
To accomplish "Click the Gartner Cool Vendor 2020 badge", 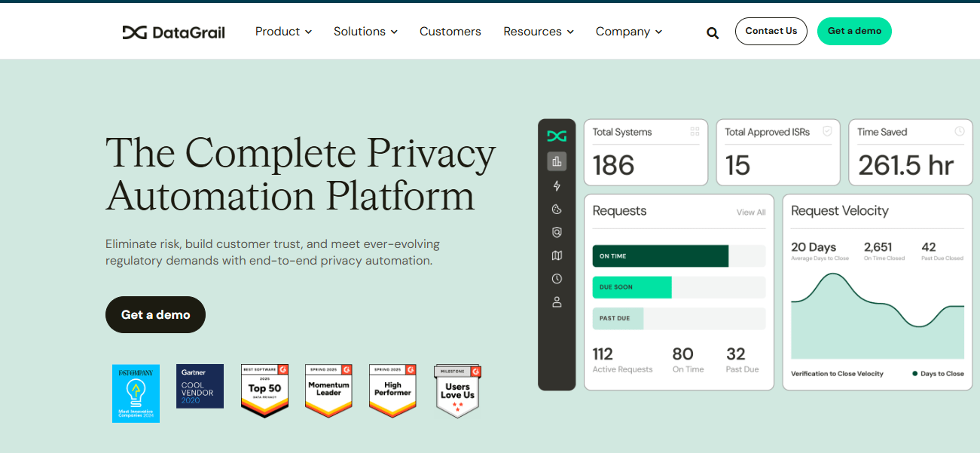I will [200, 387].
